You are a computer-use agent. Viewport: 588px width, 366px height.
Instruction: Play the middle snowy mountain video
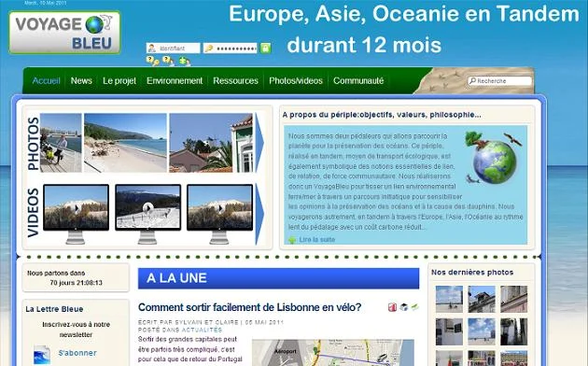pos(147,207)
